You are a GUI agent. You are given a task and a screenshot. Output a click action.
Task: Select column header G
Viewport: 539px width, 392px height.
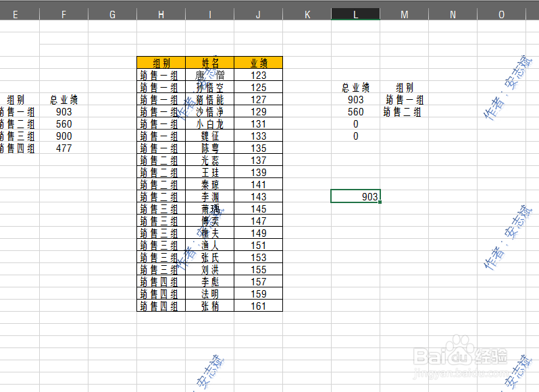(x=112, y=14)
